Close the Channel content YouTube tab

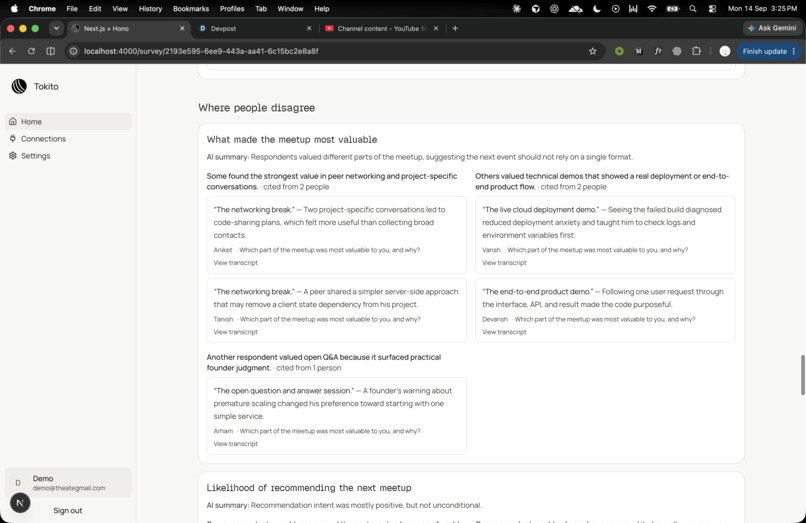[436, 28]
